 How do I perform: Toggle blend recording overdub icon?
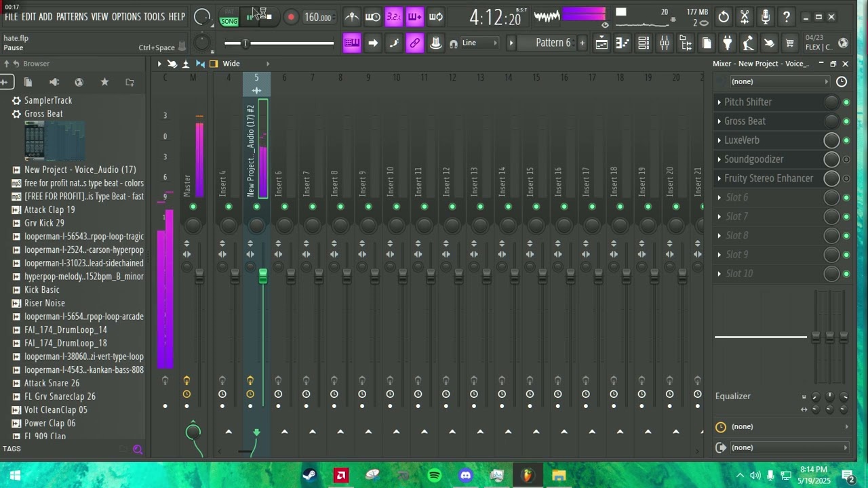(x=414, y=17)
